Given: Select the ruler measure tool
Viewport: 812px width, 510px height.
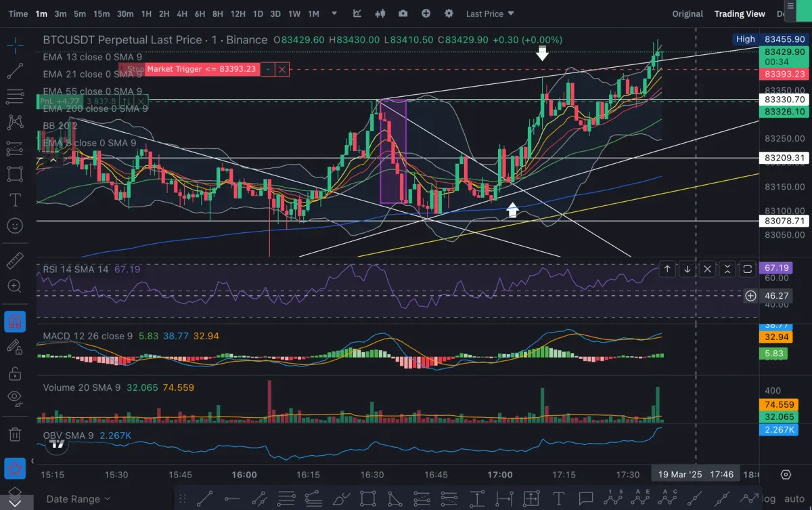Looking at the screenshot, I should (15, 261).
